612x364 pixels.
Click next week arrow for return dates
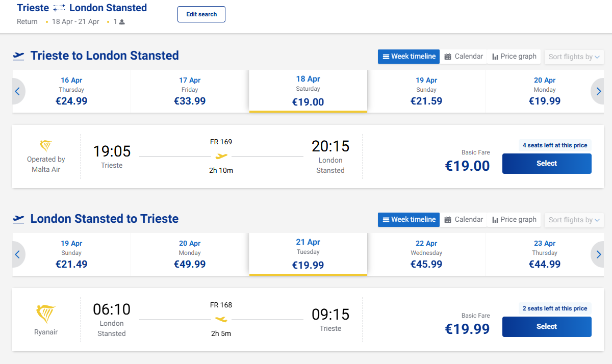click(599, 254)
